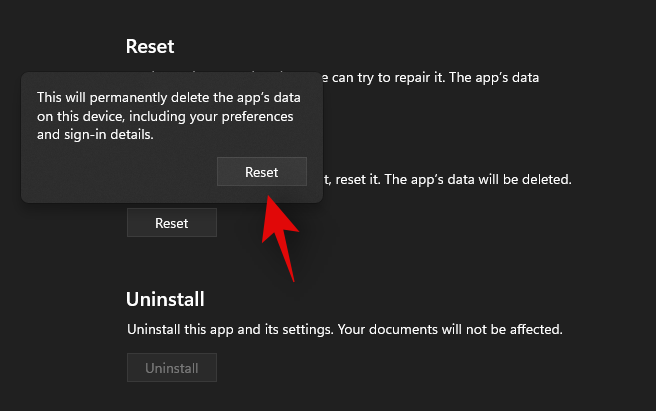Select the Uninstall section heading
The height and width of the screenshot is (411, 656).
pyautogui.click(x=165, y=299)
